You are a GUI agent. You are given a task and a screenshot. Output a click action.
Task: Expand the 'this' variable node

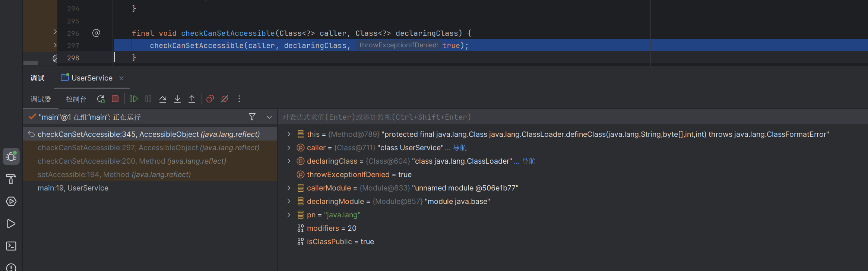pos(289,134)
